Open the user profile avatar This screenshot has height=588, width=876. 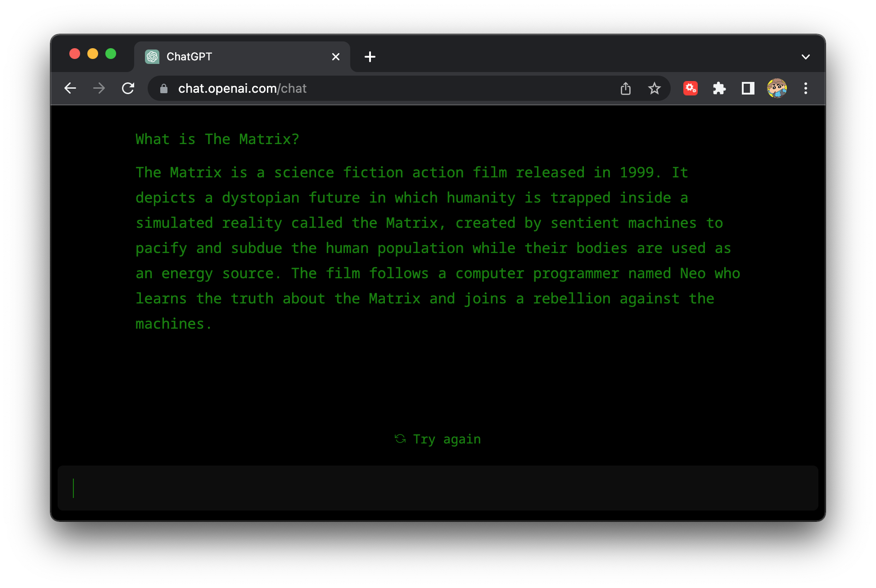[777, 88]
